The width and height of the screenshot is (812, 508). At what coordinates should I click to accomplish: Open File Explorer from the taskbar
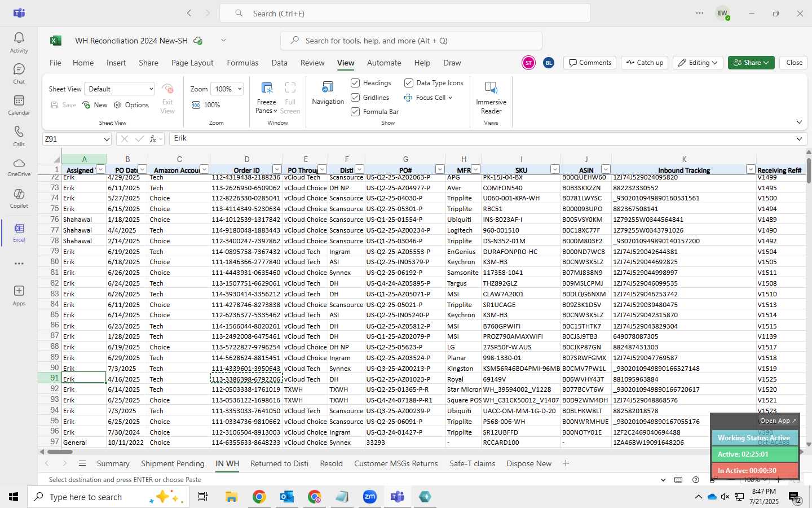coord(231,497)
